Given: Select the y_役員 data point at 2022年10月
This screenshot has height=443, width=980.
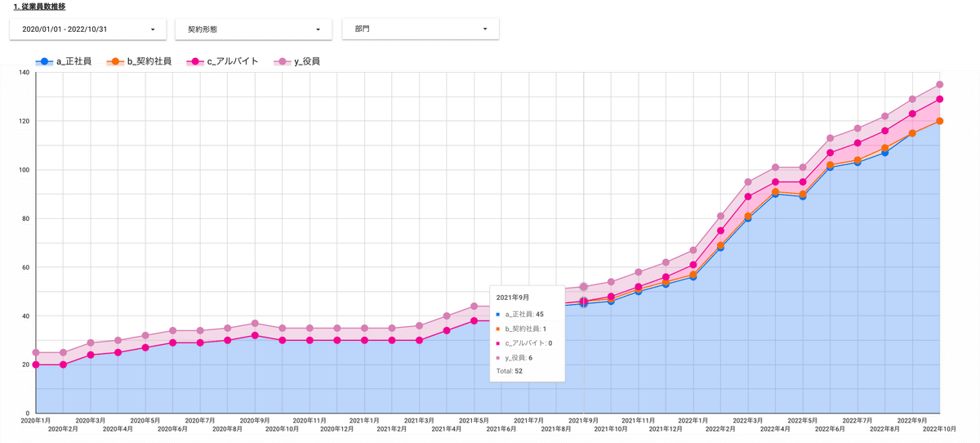Looking at the screenshot, I should (940, 84).
